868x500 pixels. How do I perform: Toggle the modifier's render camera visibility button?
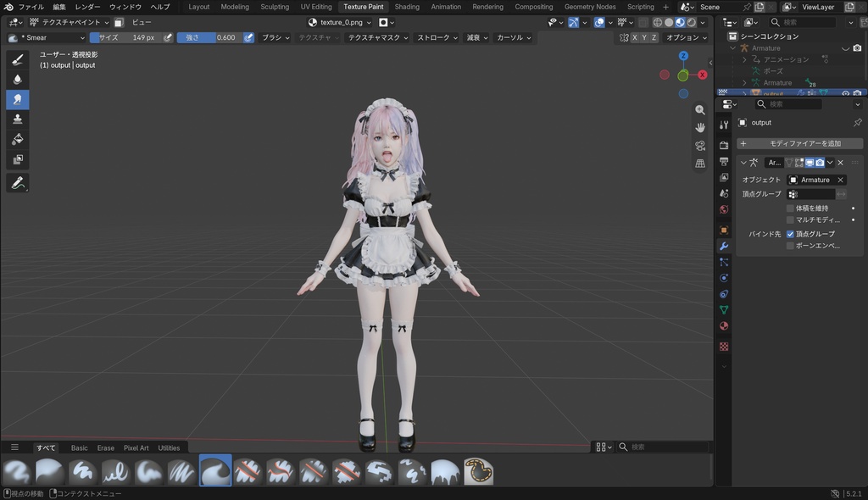(x=820, y=163)
